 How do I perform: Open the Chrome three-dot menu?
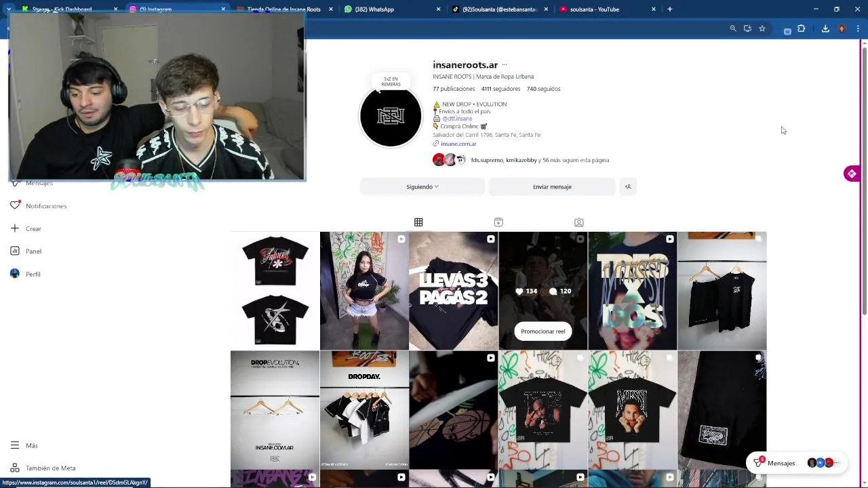[858, 28]
